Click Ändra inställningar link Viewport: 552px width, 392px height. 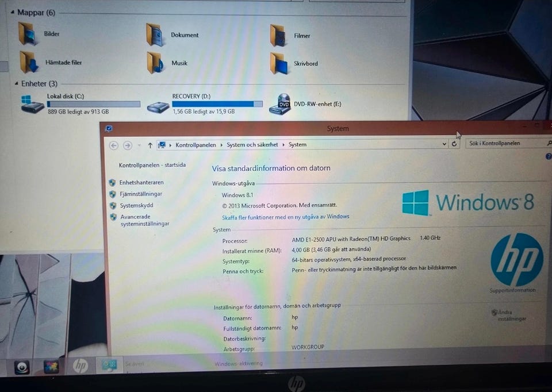(x=511, y=316)
